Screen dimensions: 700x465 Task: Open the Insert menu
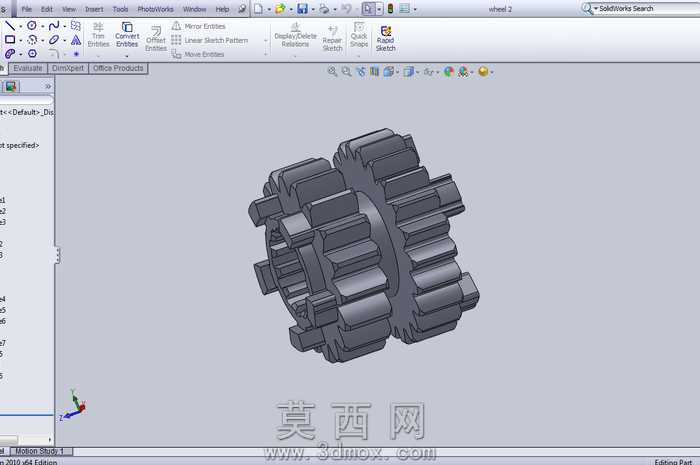click(94, 9)
